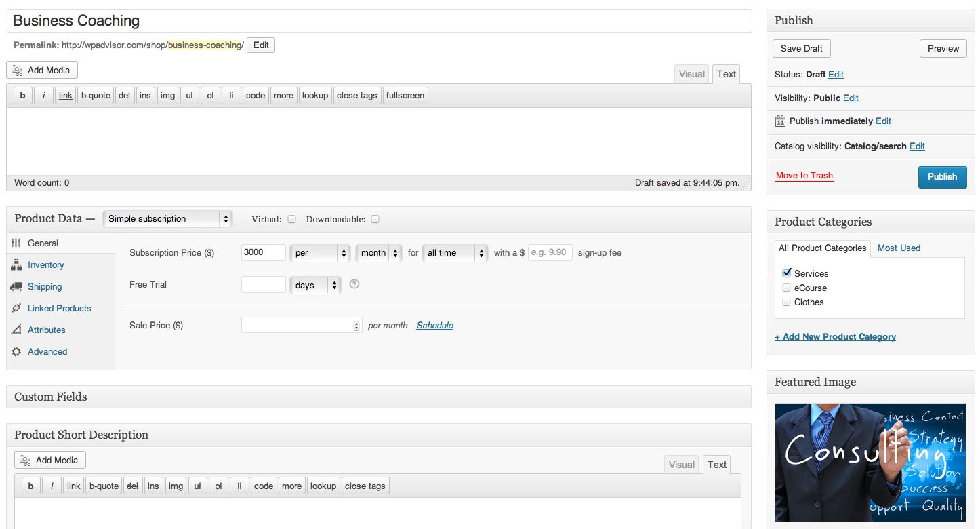Image resolution: width=980 pixels, height=529 pixels.
Task: Open the Simple subscription product type dropdown
Action: pos(167,219)
